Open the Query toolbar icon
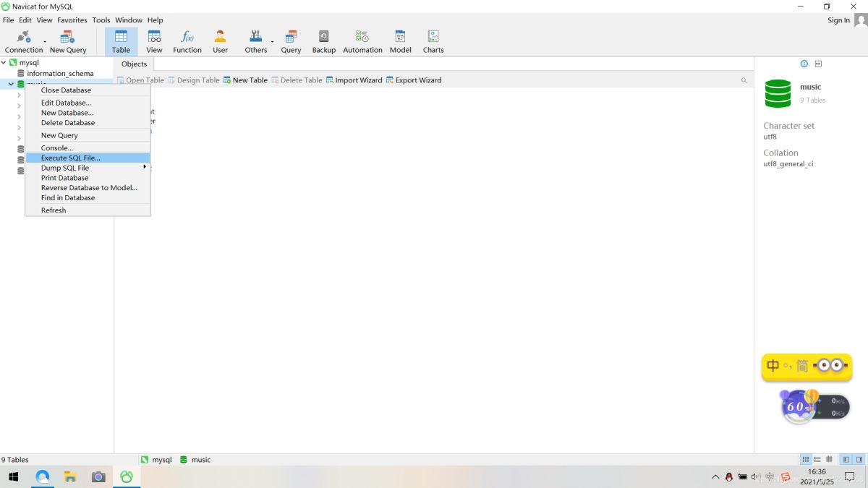Viewport: 868px width, 488px height. (x=291, y=42)
